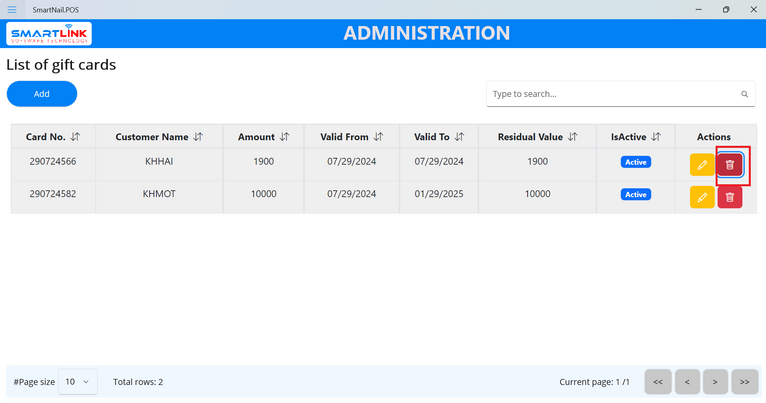Click edit pencil for KHMOT gift card

702,197
